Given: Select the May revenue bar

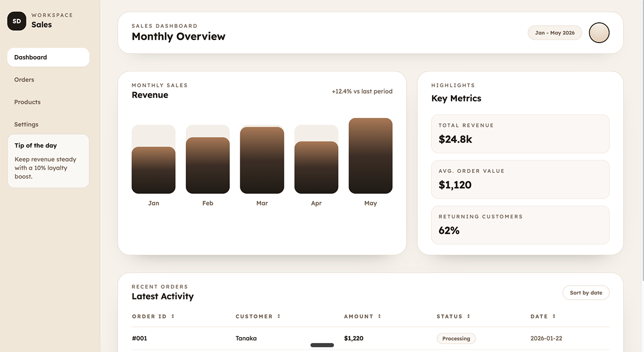Looking at the screenshot, I should pos(370,156).
